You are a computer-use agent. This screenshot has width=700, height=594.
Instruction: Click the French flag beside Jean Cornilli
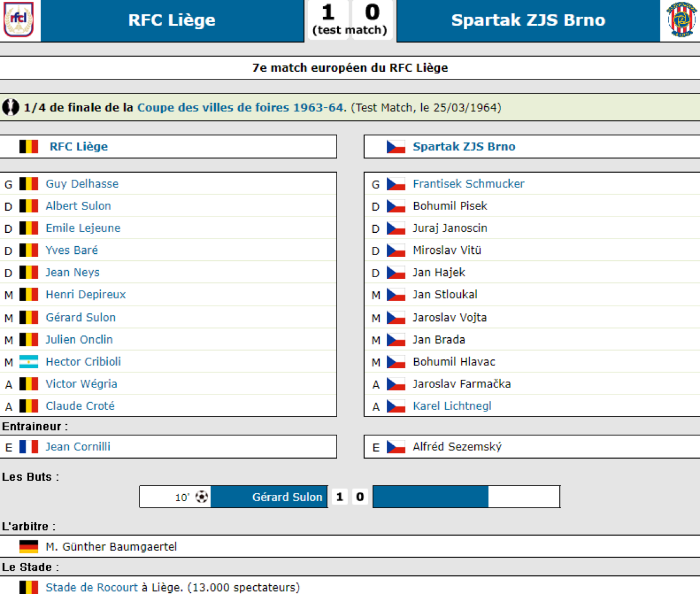(x=29, y=447)
